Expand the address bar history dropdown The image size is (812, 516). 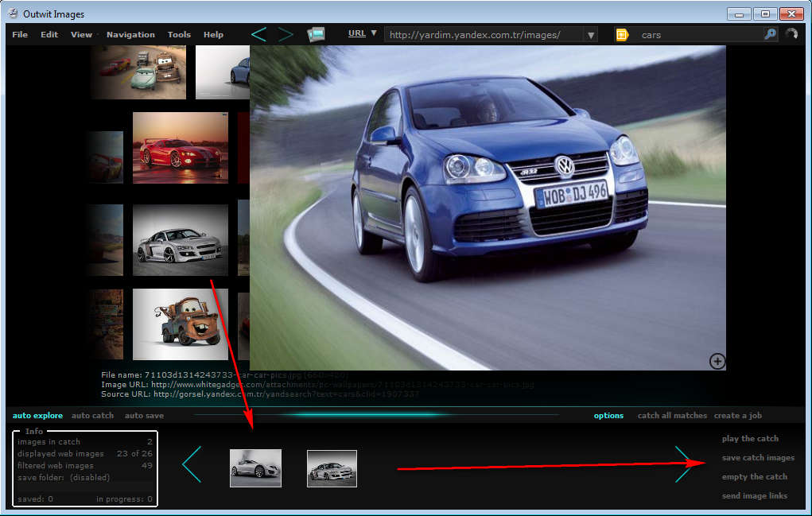590,35
